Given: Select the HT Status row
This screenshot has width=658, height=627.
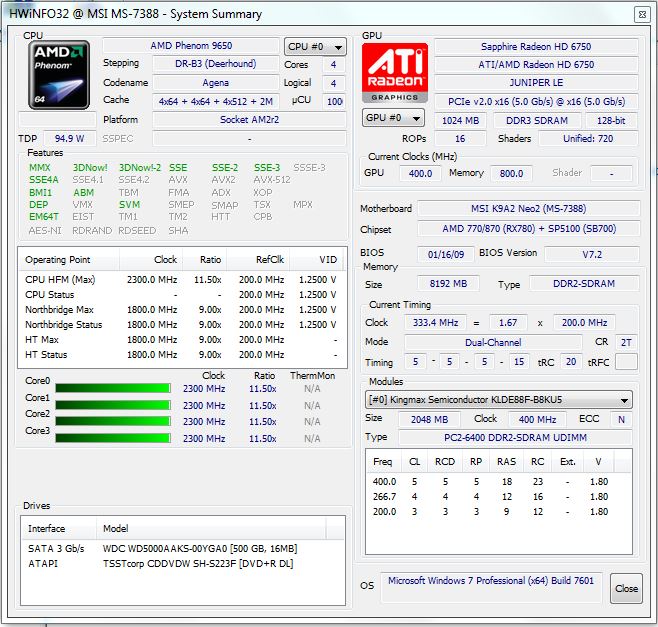Looking at the screenshot, I should click(182, 355).
